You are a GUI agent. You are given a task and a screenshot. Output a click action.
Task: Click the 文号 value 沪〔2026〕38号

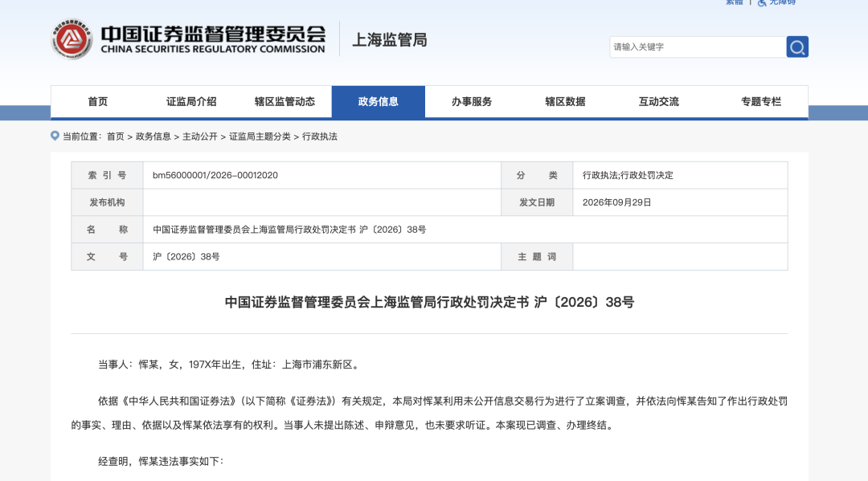186,256
